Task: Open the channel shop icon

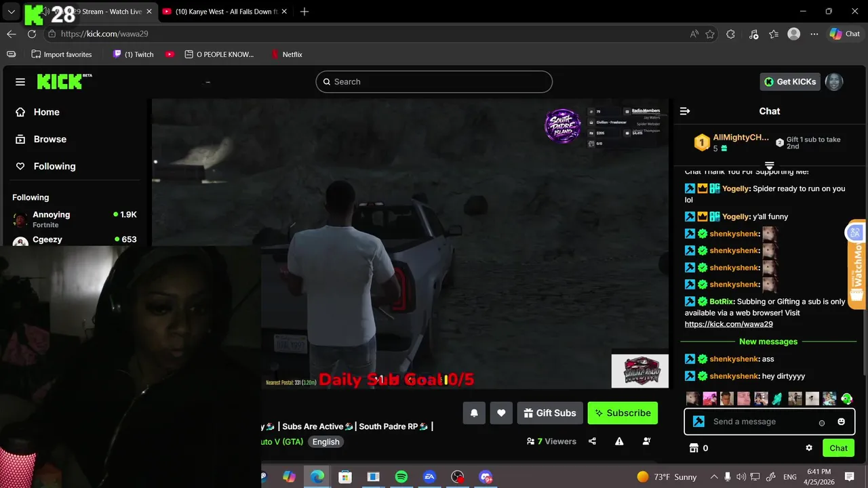Action: (x=694, y=448)
